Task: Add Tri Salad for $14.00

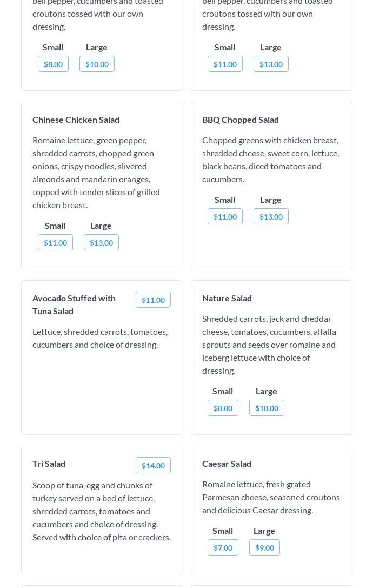Action: tap(153, 465)
